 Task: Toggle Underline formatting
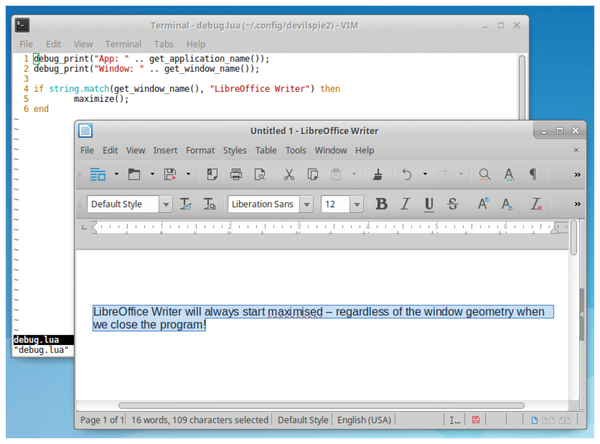(x=429, y=204)
